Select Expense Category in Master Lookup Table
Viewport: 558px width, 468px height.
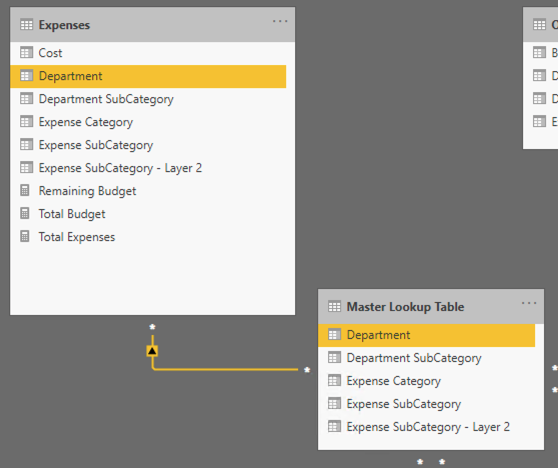tap(426, 381)
